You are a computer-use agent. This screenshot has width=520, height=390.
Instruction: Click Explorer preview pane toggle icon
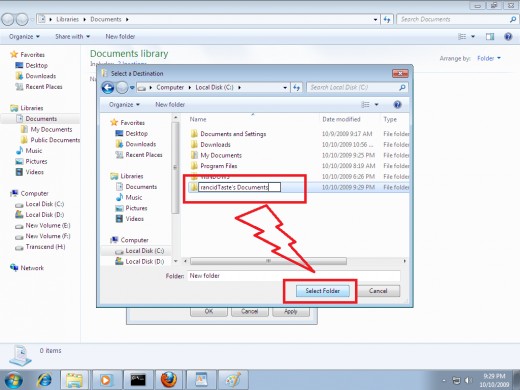[x=490, y=37]
